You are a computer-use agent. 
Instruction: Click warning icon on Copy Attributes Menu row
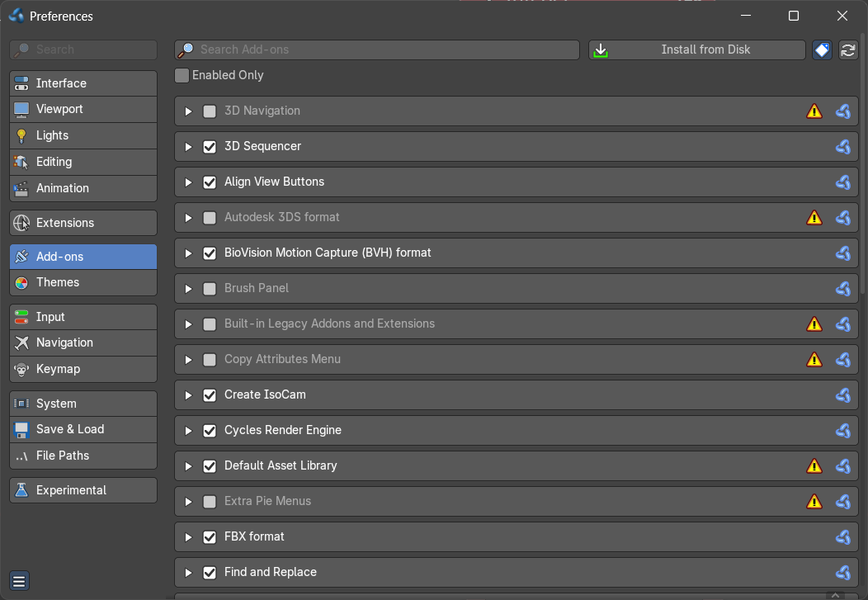[x=814, y=359]
